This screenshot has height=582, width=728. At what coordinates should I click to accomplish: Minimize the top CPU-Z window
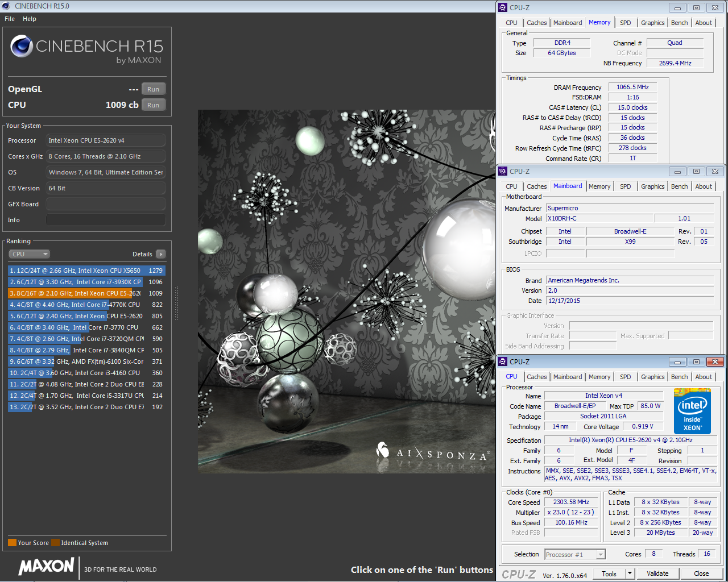coord(677,8)
